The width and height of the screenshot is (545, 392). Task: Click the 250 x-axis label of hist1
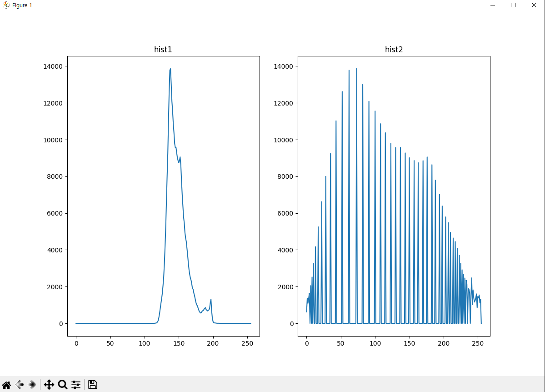[x=247, y=343]
